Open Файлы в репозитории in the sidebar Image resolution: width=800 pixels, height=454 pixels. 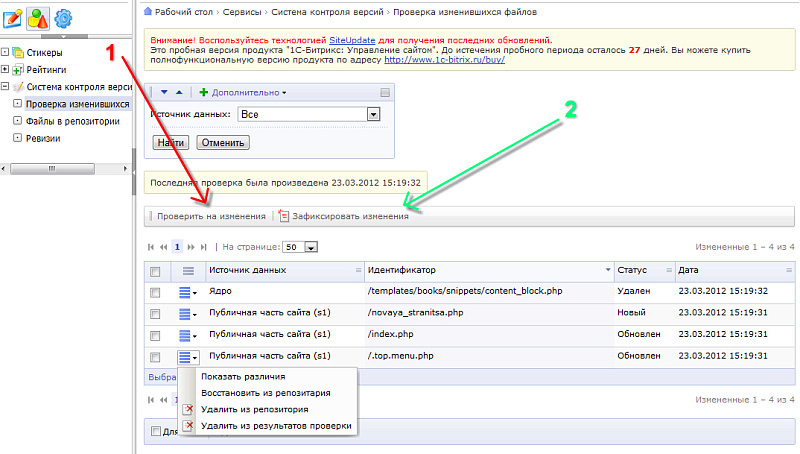[x=72, y=121]
